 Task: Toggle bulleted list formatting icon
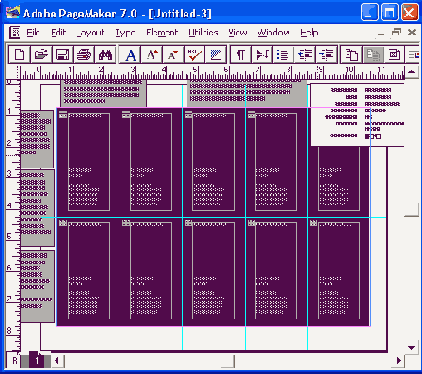coord(283,54)
